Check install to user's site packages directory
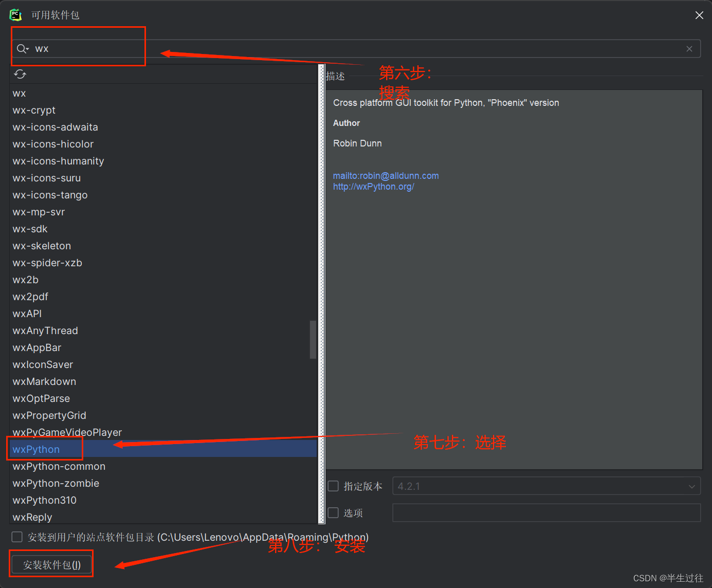 pyautogui.click(x=17, y=537)
